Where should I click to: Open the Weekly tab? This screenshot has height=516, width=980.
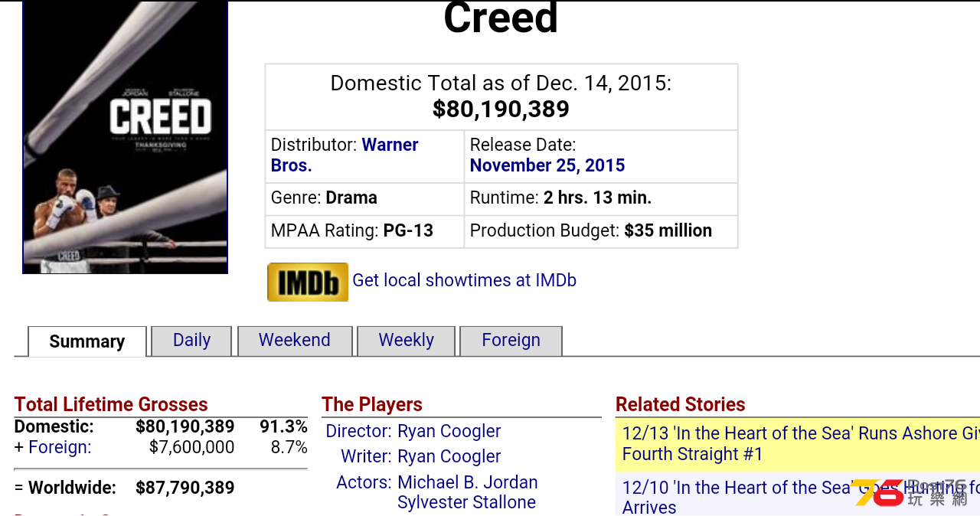pyautogui.click(x=406, y=341)
